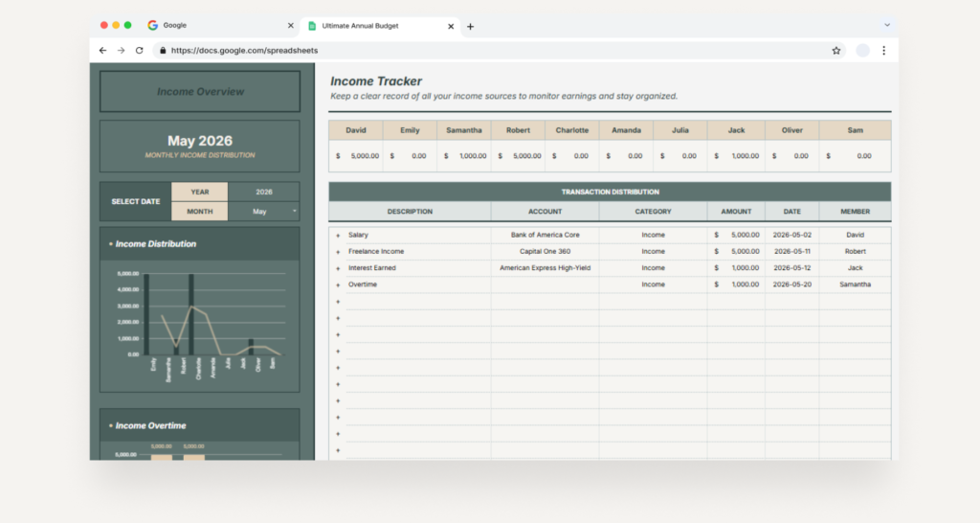Click the May 2026 heading
The image size is (980, 523).
[x=200, y=141]
